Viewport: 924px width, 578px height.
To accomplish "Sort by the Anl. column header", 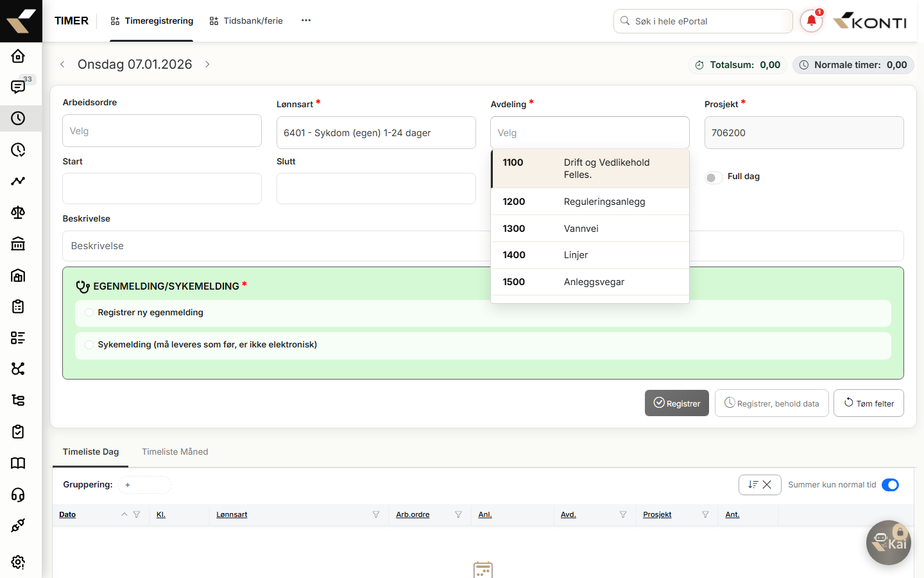I will tap(485, 514).
